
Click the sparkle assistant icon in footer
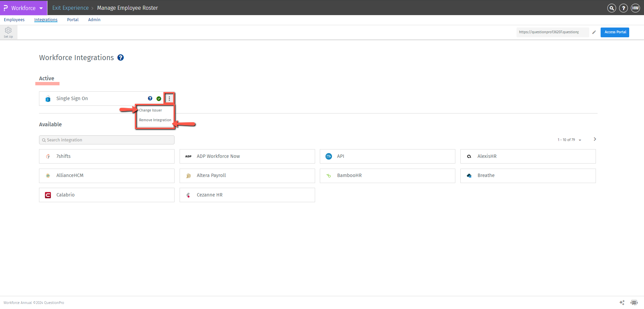[x=622, y=303]
